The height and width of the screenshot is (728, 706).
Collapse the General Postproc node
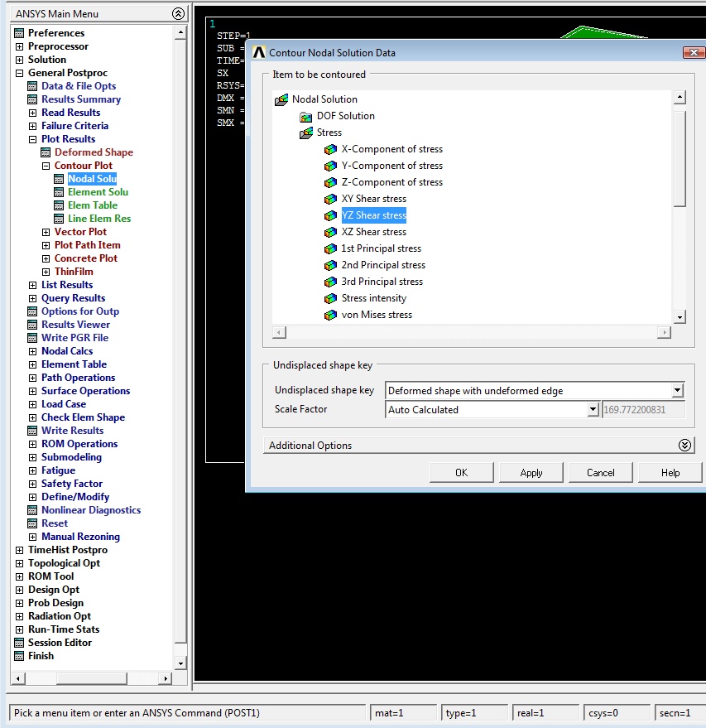point(19,73)
